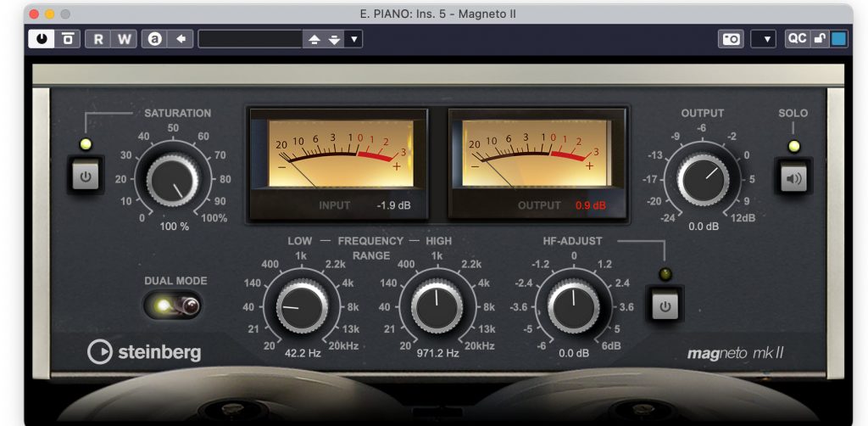This screenshot has width=868, height=426.
Task: Click the HF-ADJUST label
Action: pyautogui.click(x=572, y=241)
